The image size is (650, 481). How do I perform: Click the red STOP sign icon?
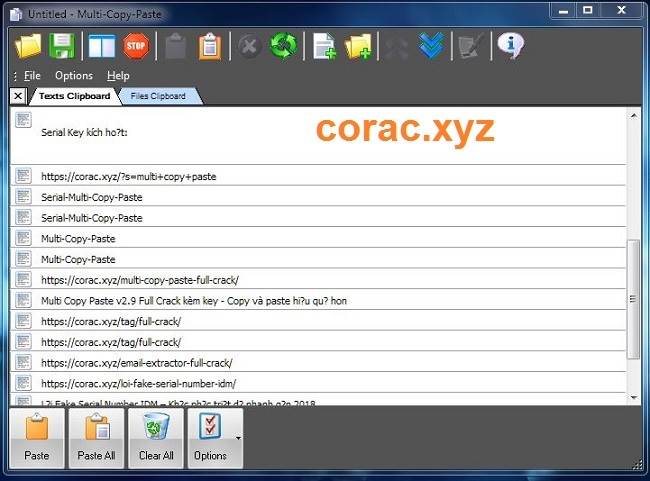[x=136, y=46]
